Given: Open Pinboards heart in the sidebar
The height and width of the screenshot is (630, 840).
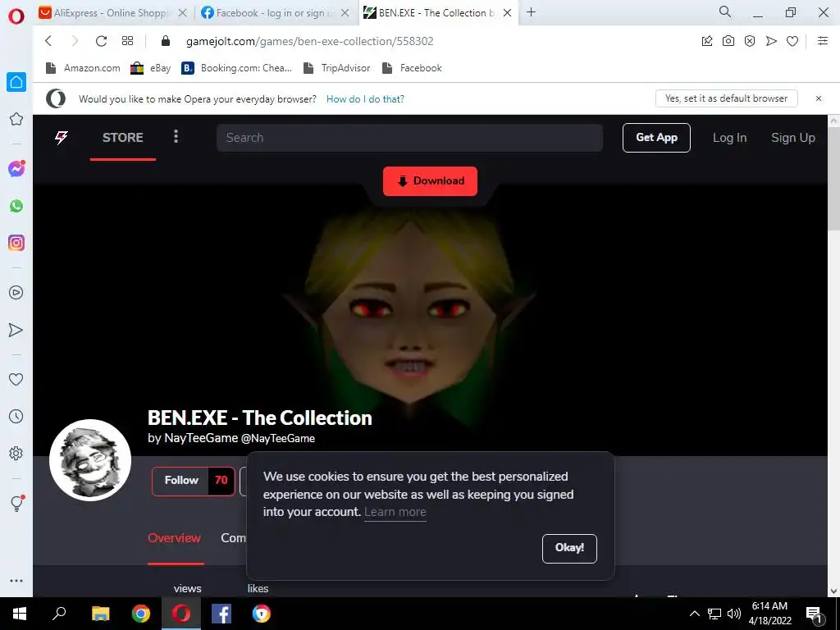Looking at the screenshot, I should tap(16, 379).
